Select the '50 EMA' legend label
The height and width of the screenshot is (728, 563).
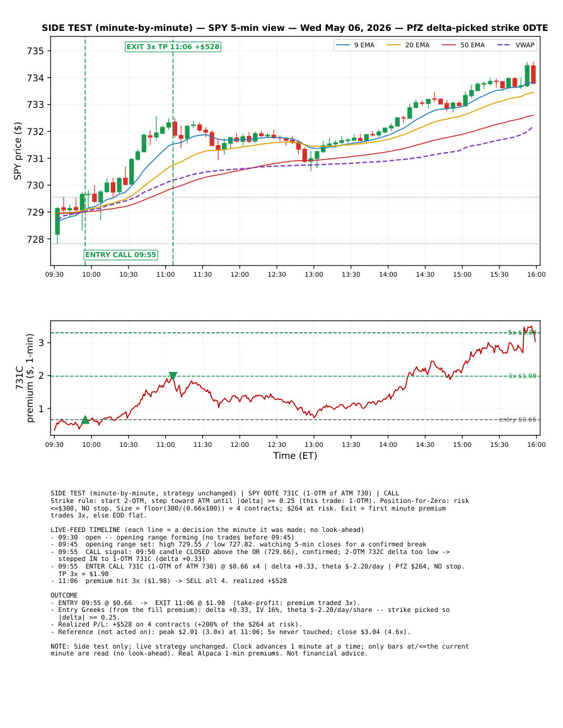472,45
